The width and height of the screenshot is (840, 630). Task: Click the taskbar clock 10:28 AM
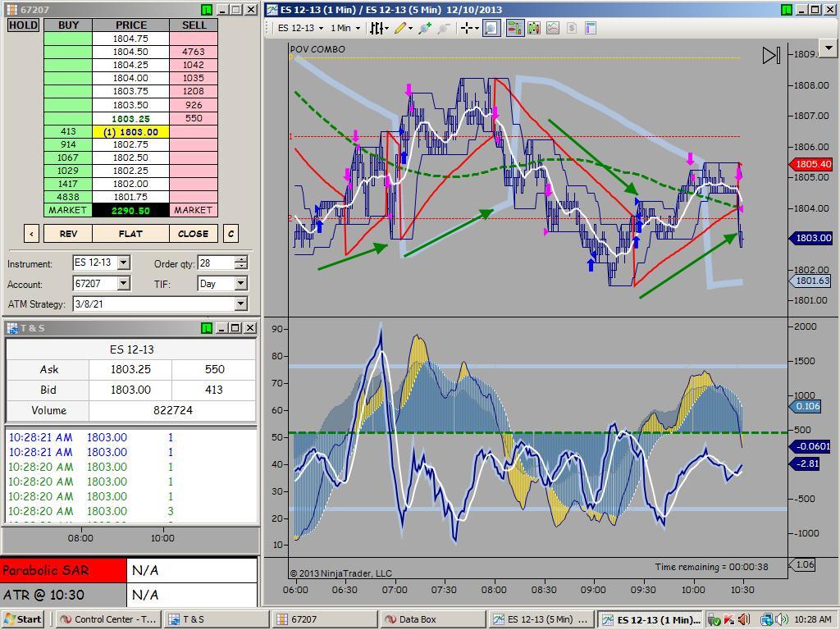[813, 619]
